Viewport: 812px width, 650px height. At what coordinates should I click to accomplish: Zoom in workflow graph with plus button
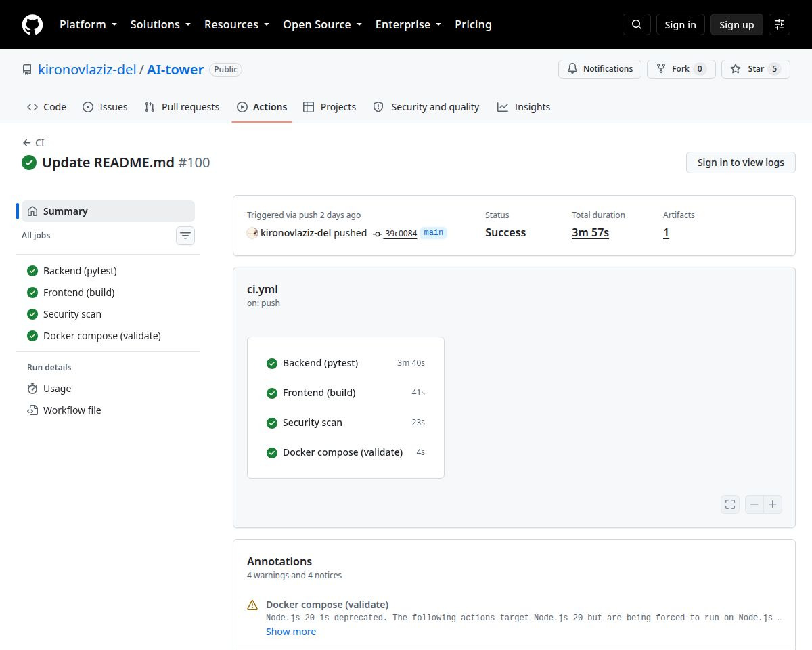coord(773,504)
